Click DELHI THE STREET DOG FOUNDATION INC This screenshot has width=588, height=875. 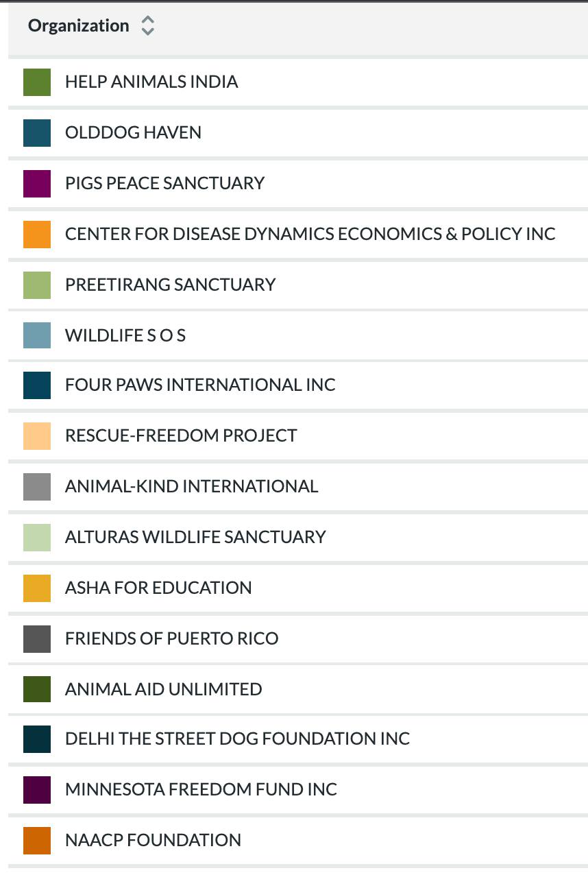coord(237,739)
